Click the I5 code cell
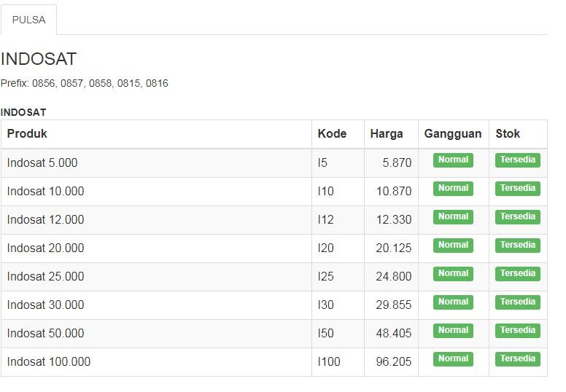This screenshot has width=566, height=392. (338, 163)
